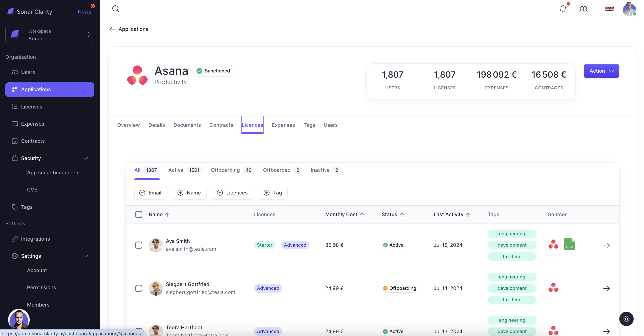This screenshot has height=336, width=644.
Task: Open CVE in the sidebar
Action: pyautogui.click(x=32, y=190)
